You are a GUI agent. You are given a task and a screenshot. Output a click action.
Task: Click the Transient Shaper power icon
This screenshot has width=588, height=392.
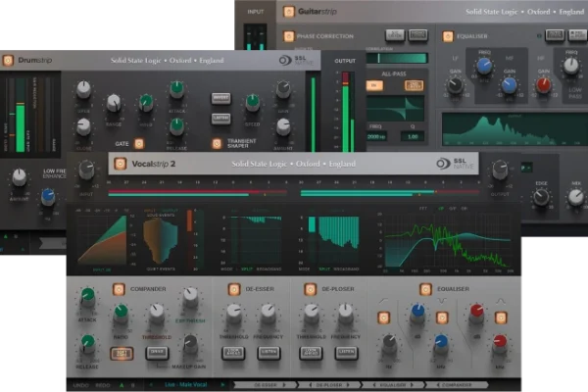pyautogui.click(x=217, y=143)
